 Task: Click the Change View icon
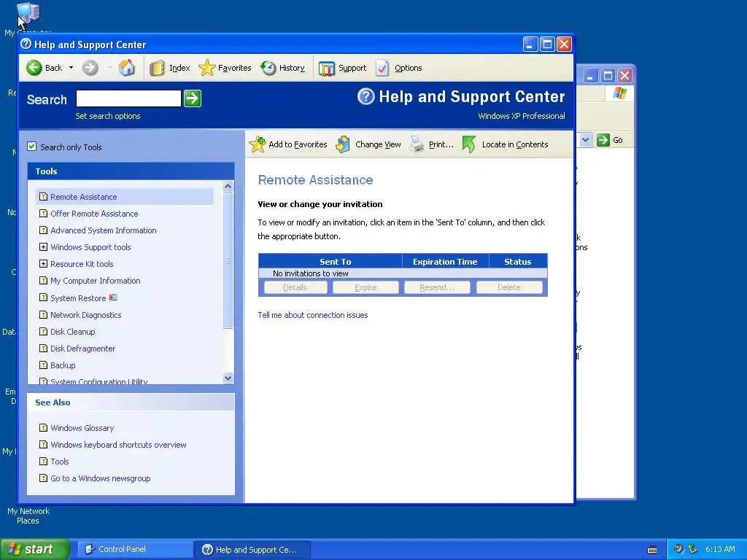click(x=343, y=144)
